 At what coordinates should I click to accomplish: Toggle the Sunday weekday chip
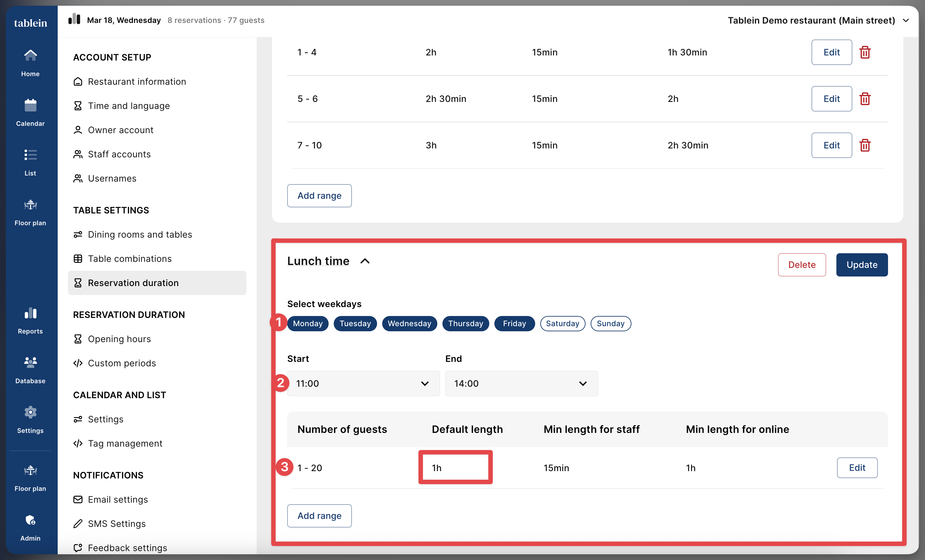[x=610, y=323]
